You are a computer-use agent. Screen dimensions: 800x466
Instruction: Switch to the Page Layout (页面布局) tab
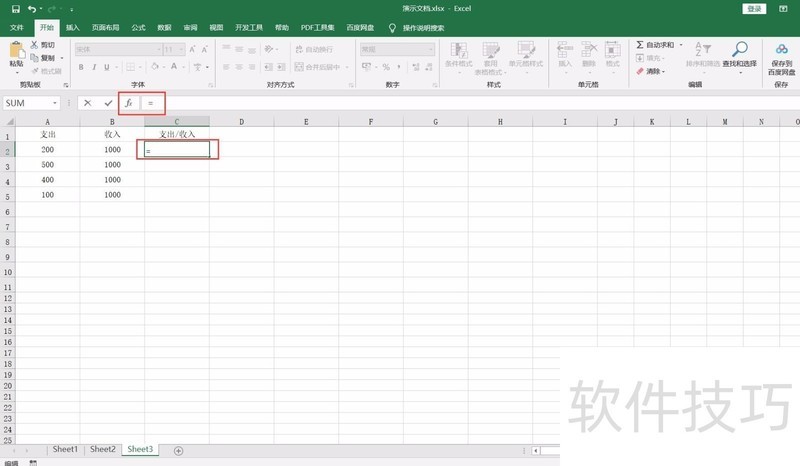coord(105,28)
